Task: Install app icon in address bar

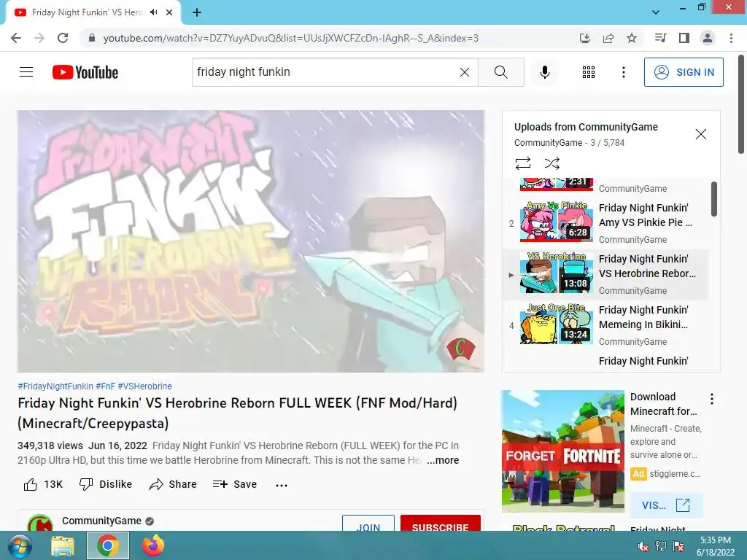Action: pyautogui.click(x=585, y=38)
